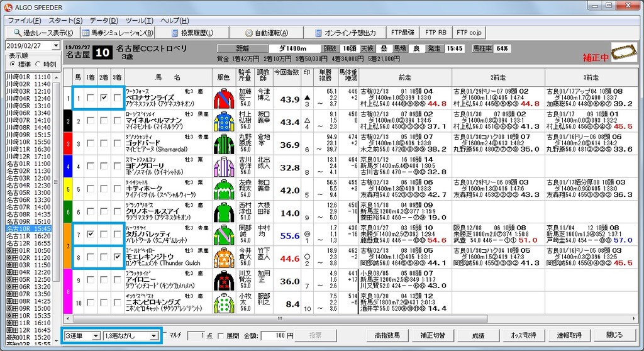Click ゴッドバード green striped silk icon

click(x=224, y=144)
